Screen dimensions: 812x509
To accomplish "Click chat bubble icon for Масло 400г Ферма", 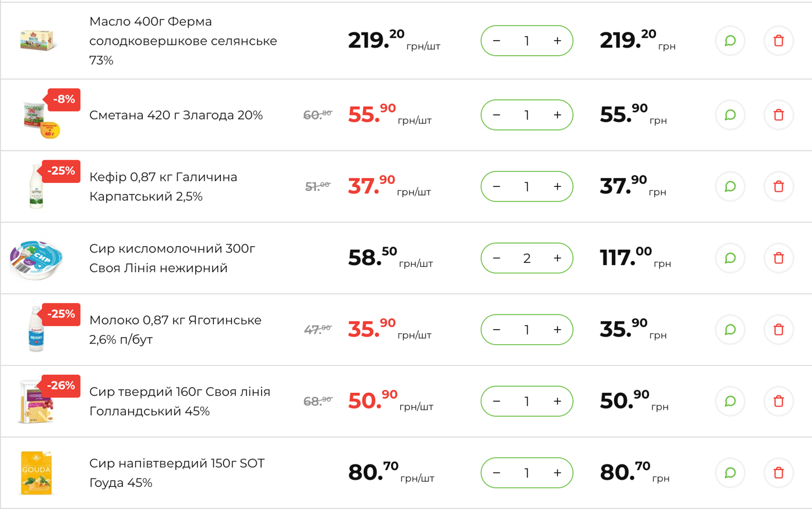I will 730,41.
